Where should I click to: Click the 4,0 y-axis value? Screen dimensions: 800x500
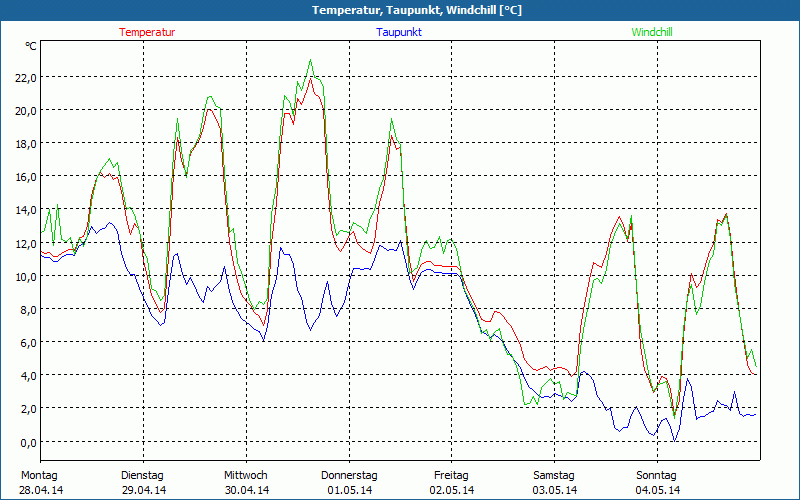point(29,376)
